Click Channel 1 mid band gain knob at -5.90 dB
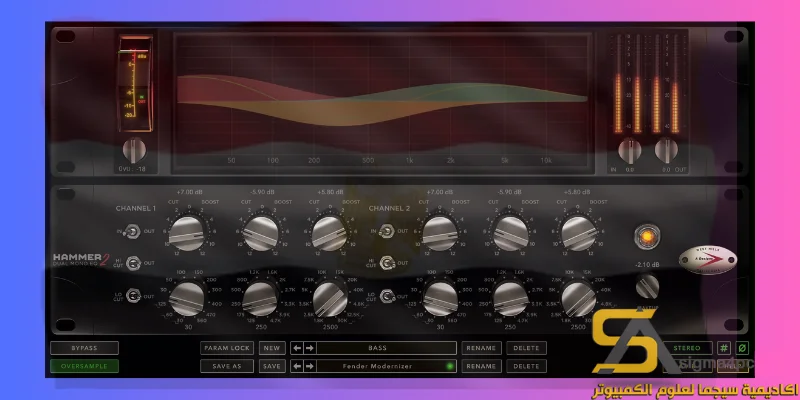 point(261,233)
